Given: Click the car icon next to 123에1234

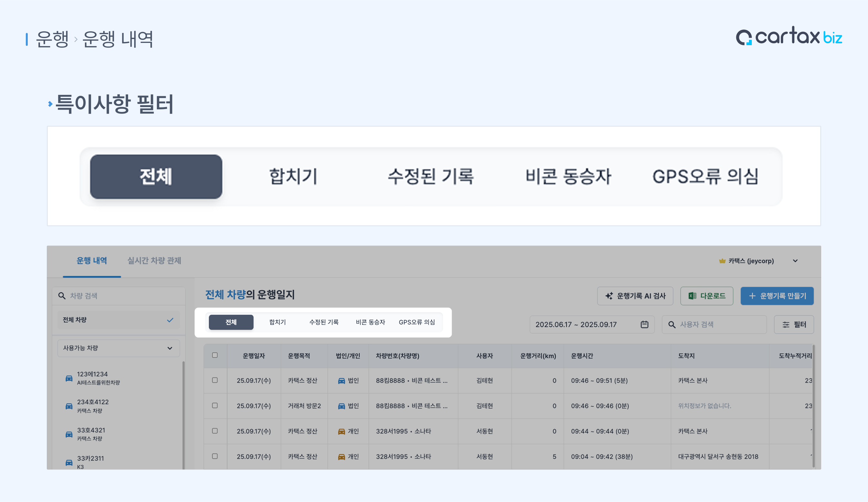Looking at the screenshot, I should [x=69, y=378].
